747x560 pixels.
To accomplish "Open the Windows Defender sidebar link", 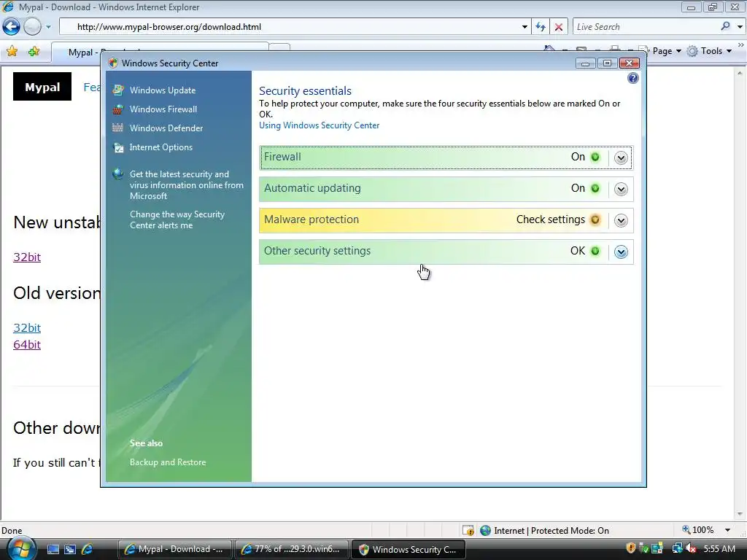I will click(x=166, y=128).
